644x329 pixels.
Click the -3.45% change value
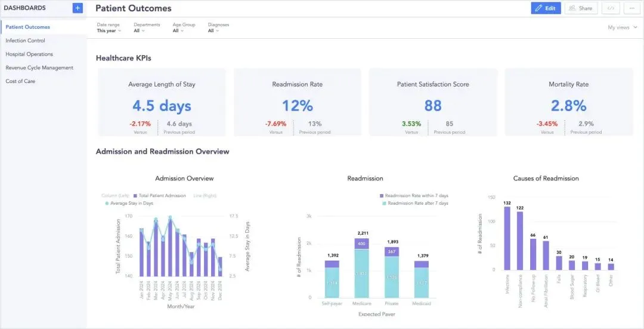[x=547, y=124]
